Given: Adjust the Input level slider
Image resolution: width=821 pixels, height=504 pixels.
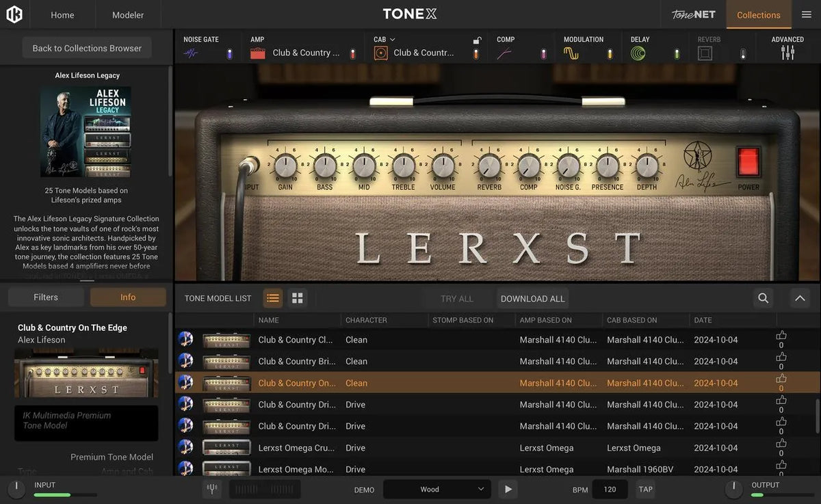Looking at the screenshot, I should tap(65, 494).
